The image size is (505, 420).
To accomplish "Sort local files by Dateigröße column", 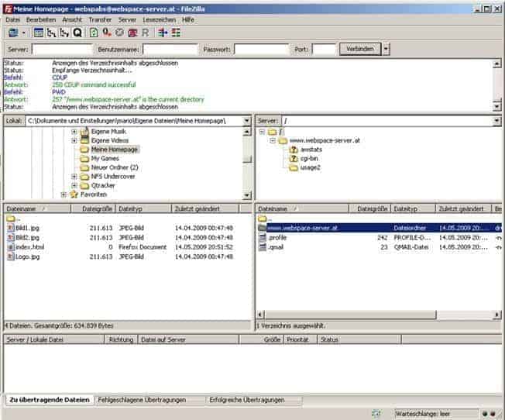I will pos(98,209).
